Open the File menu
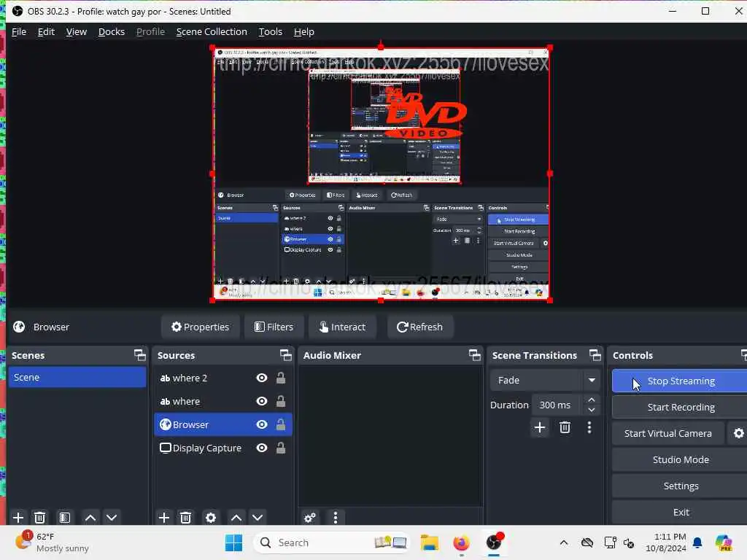 point(18,31)
